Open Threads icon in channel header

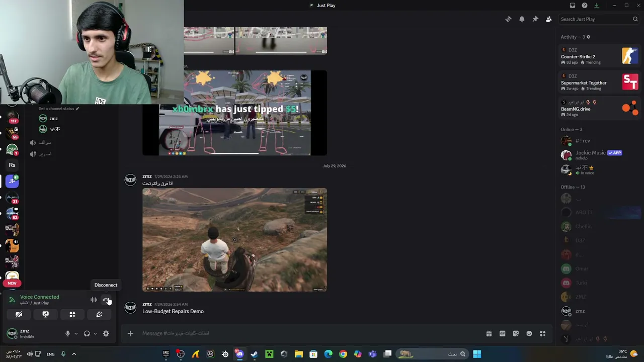[508, 19]
